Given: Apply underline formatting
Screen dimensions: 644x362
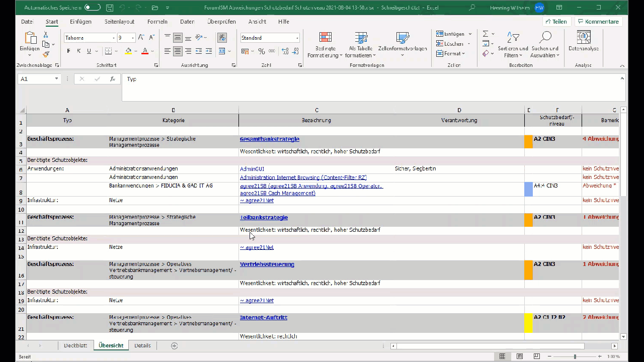Looking at the screenshot, I should [89, 51].
